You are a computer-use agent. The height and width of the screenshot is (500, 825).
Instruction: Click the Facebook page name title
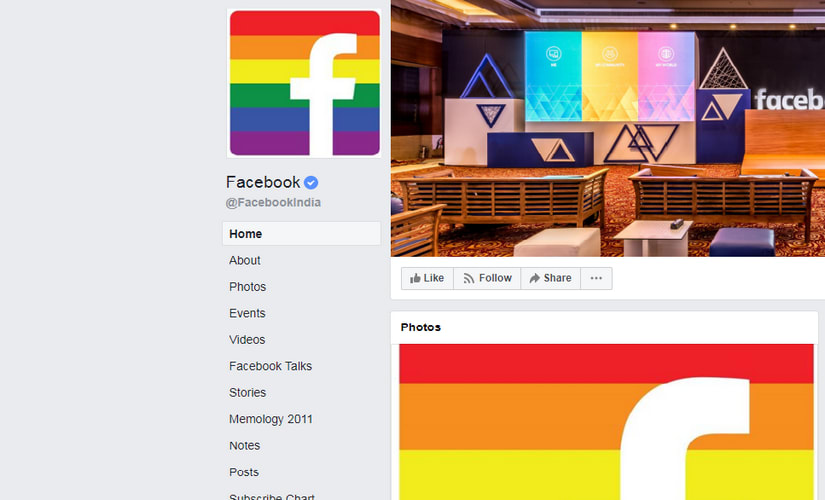[263, 182]
